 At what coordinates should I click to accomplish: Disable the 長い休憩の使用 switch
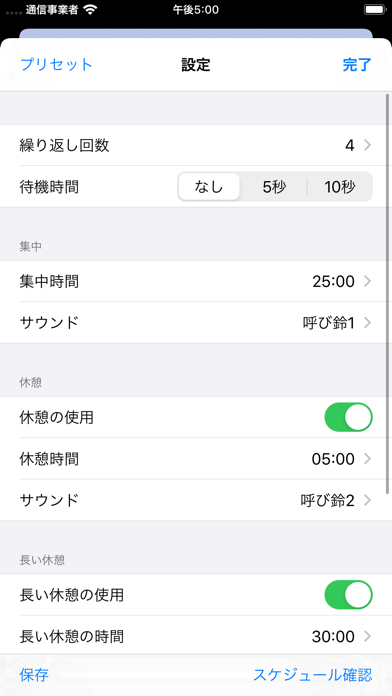tap(348, 595)
